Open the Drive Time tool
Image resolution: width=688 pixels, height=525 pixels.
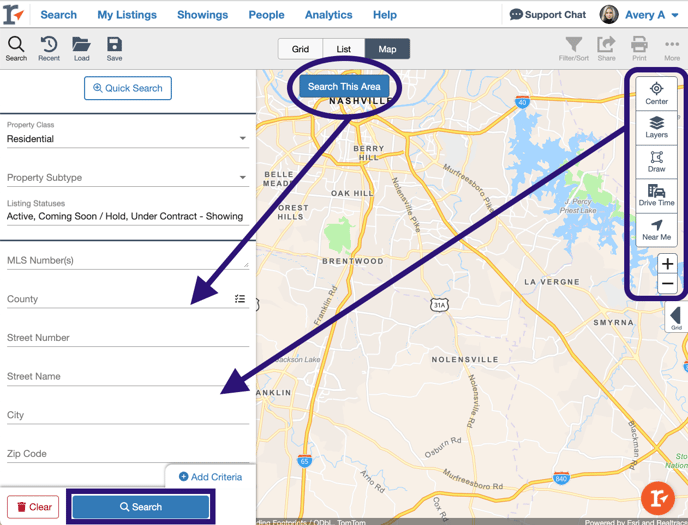coord(656,195)
